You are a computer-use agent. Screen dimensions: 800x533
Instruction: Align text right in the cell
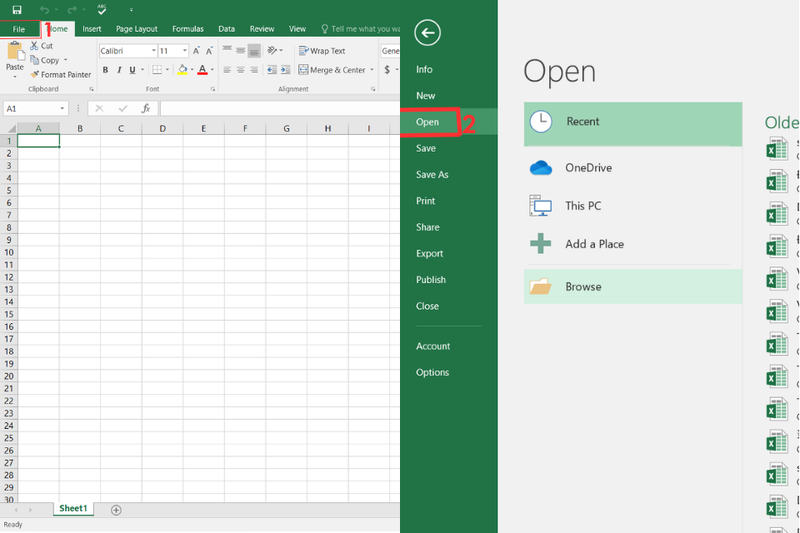(254, 70)
